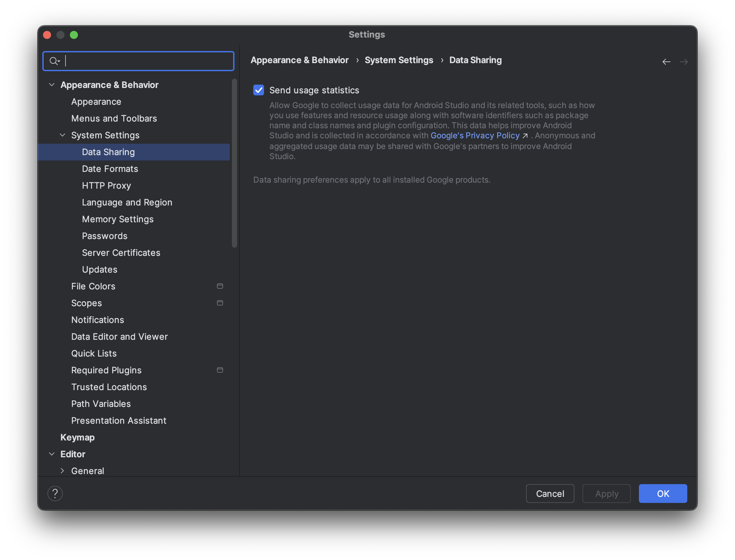Click the forward navigation arrow icon
This screenshot has height=560, width=735.
point(684,61)
